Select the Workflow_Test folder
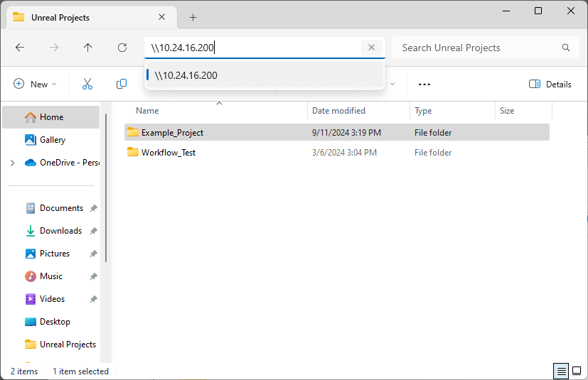This screenshot has width=588, height=380. (x=169, y=153)
